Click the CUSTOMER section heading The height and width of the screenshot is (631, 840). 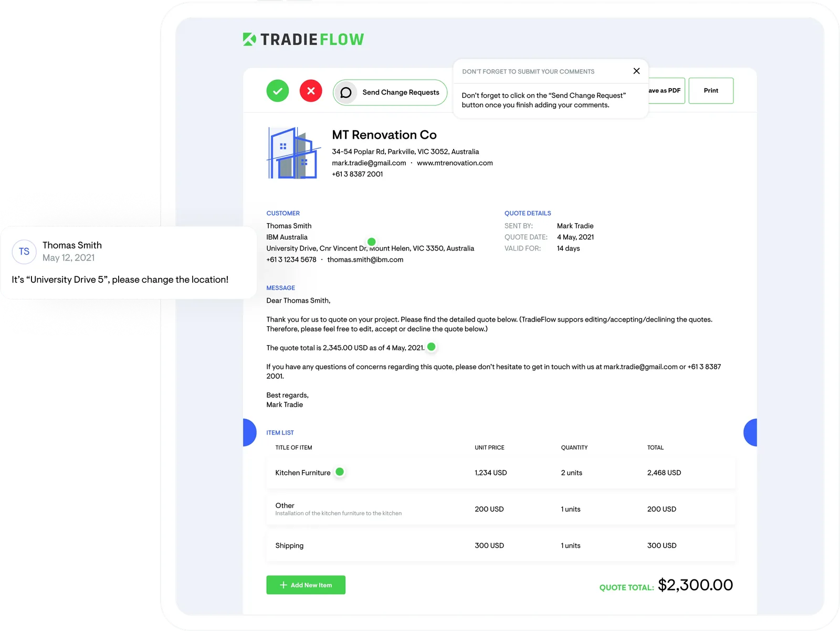tap(283, 213)
